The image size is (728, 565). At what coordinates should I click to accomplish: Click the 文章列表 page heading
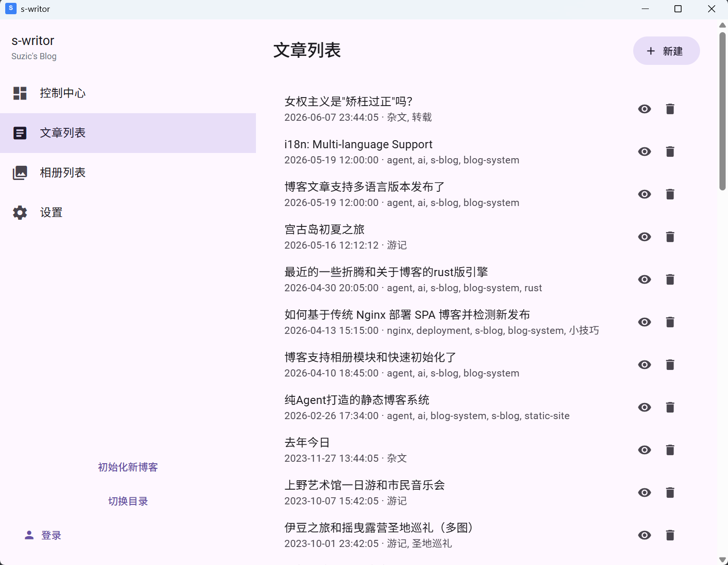pos(307,50)
